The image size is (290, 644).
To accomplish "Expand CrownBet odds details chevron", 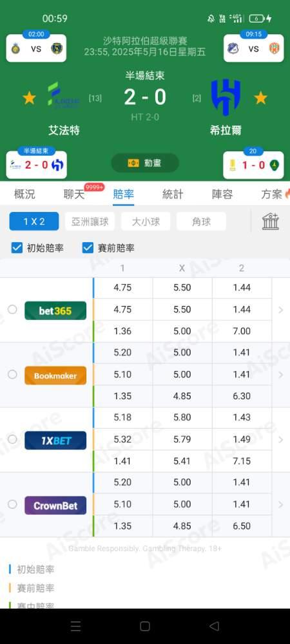I will (x=281, y=505).
